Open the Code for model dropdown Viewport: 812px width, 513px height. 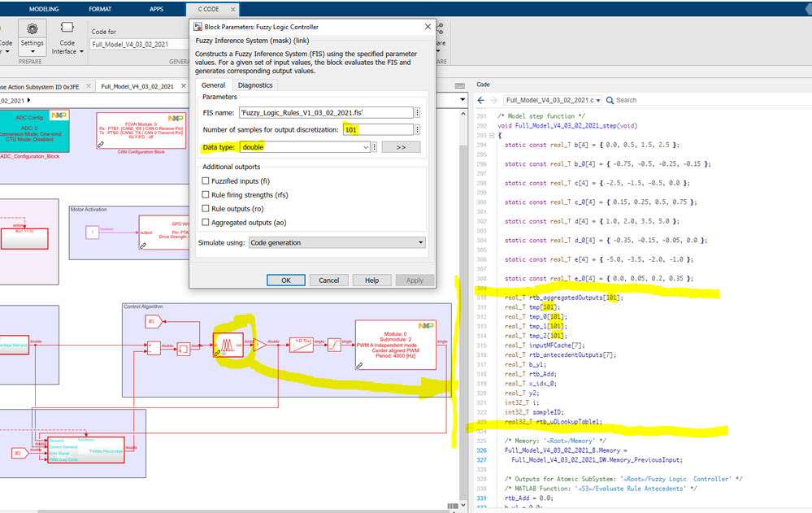point(140,45)
